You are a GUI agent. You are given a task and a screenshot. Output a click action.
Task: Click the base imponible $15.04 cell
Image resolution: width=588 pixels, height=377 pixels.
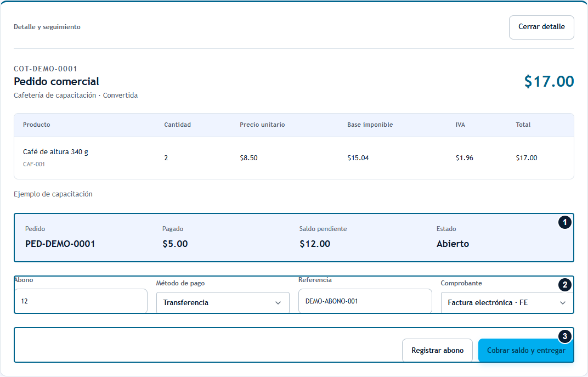[358, 158]
